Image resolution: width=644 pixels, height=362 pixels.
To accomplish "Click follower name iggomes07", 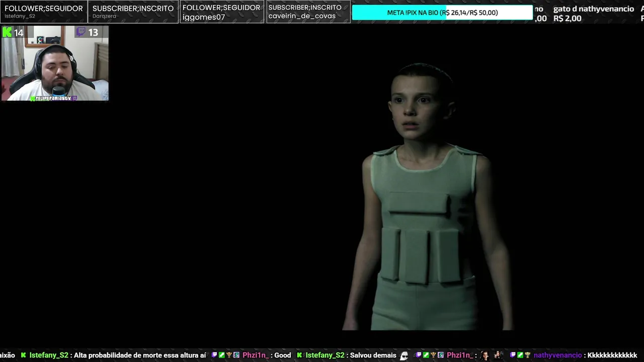I will tap(203, 17).
